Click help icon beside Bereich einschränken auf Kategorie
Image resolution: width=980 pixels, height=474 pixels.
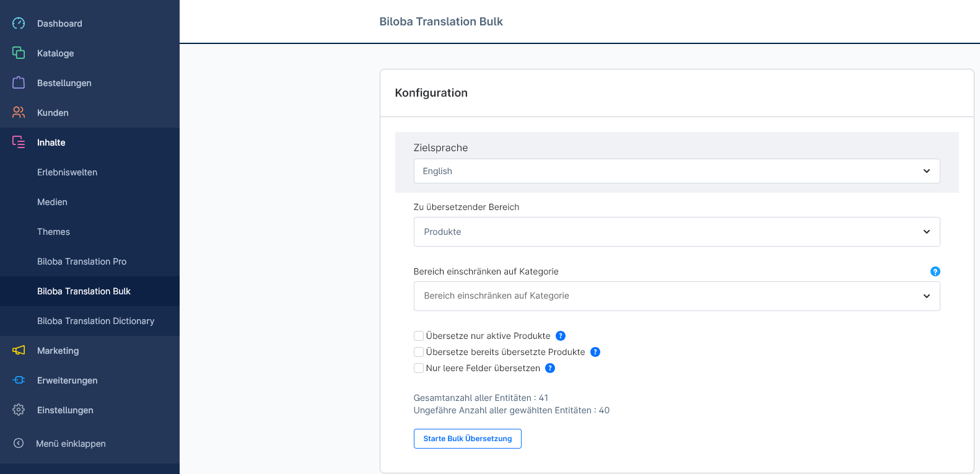click(x=935, y=271)
